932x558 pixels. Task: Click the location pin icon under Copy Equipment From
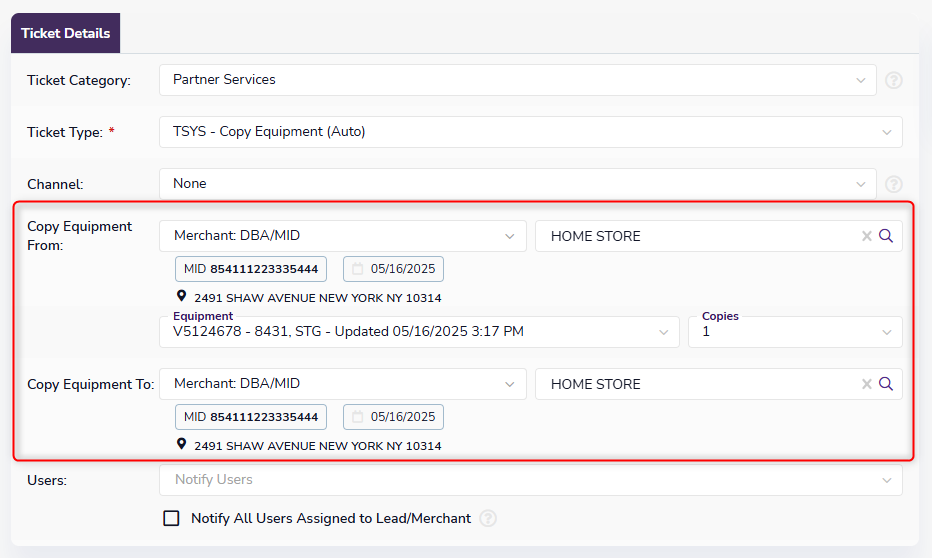tap(182, 297)
